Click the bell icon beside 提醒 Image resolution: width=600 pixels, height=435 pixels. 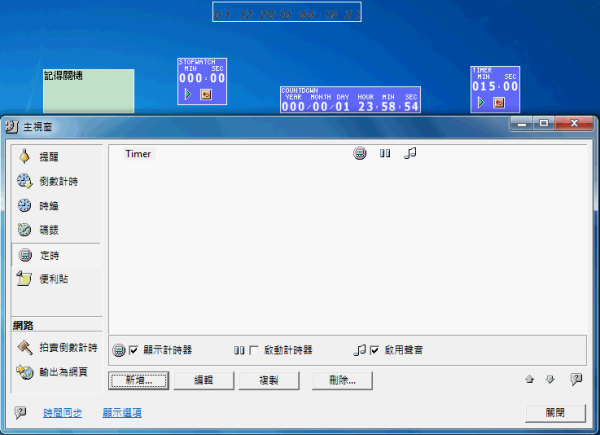(x=24, y=156)
